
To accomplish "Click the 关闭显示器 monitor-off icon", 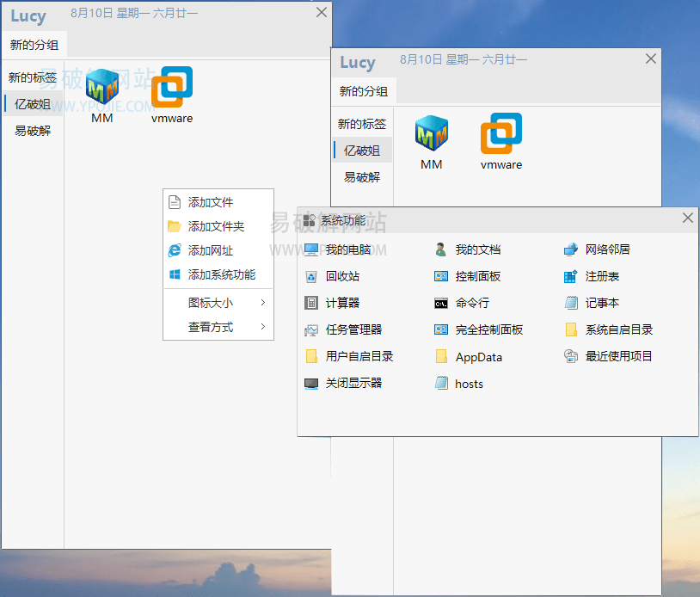I will point(356,384).
